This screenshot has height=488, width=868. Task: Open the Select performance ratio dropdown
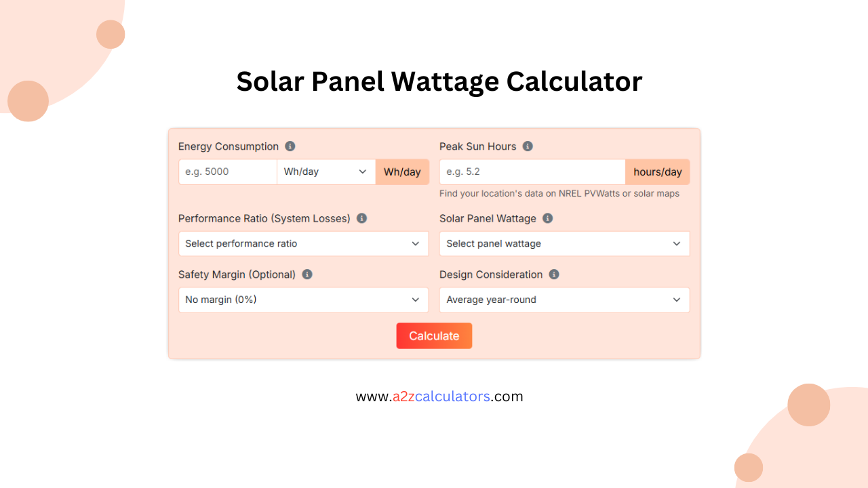(x=303, y=243)
